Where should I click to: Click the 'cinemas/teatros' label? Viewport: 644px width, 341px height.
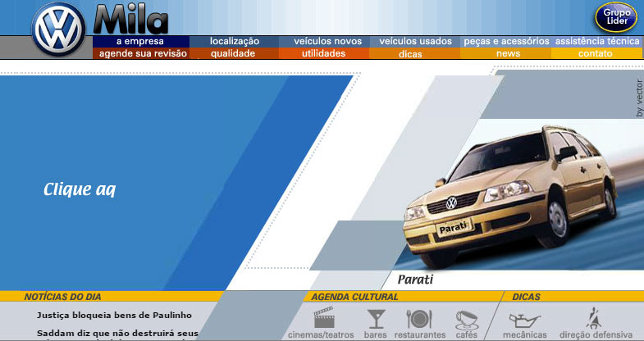pyautogui.click(x=321, y=334)
